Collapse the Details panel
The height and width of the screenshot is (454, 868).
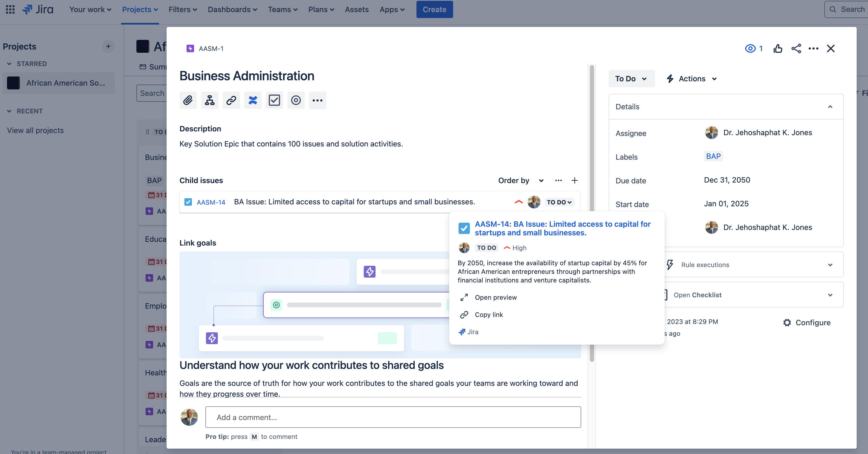pos(830,107)
